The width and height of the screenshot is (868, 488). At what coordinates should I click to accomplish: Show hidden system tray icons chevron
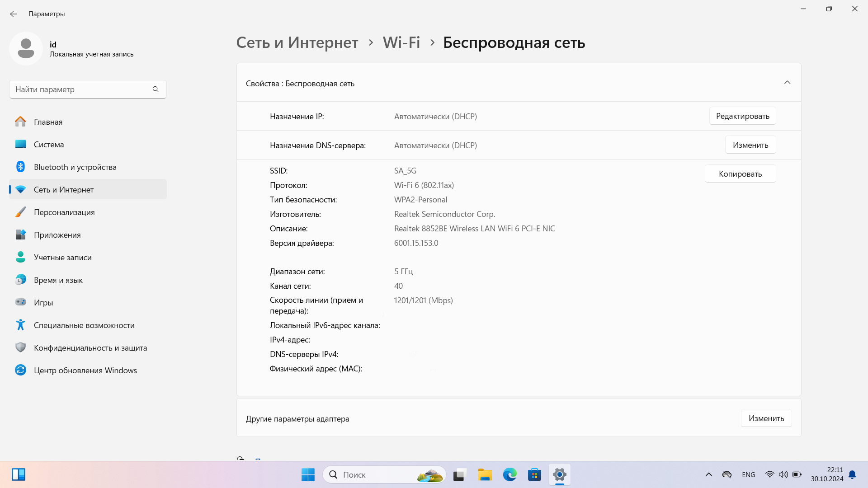[708, 475]
